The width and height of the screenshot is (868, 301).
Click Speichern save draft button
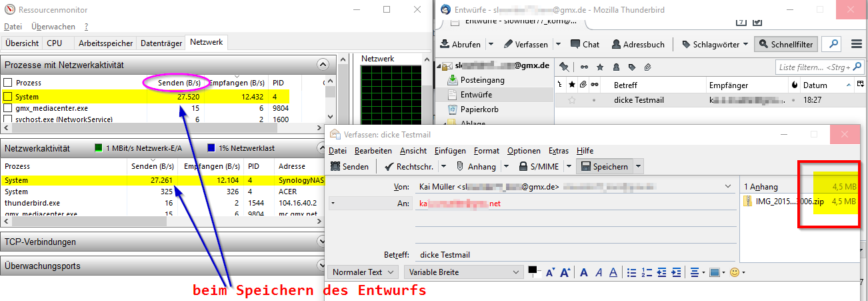tap(605, 166)
